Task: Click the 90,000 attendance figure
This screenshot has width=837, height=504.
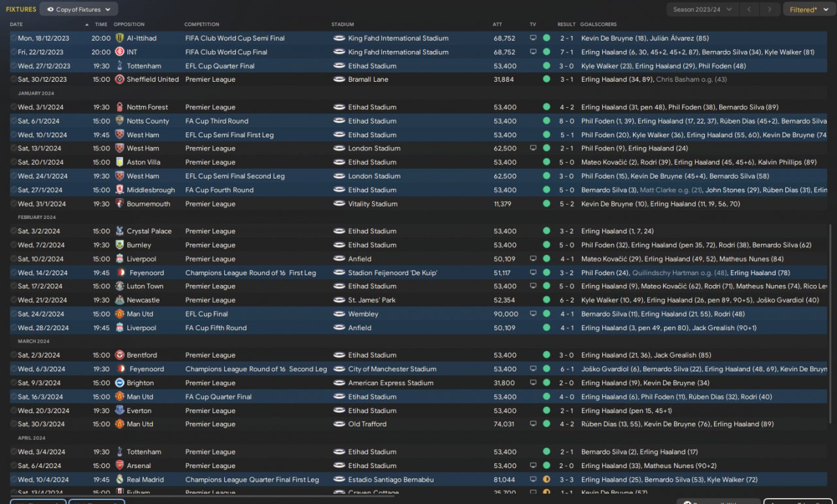Action: click(x=505, y=314)
